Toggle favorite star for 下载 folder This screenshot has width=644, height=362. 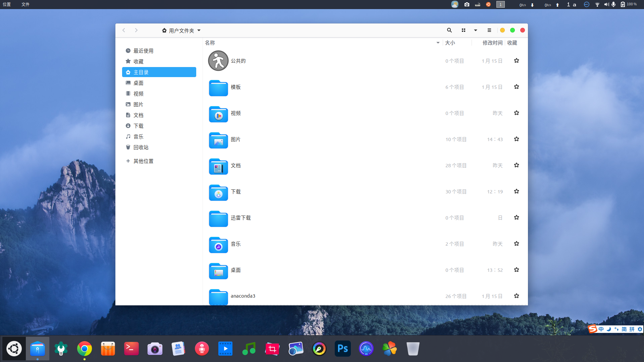517,191
